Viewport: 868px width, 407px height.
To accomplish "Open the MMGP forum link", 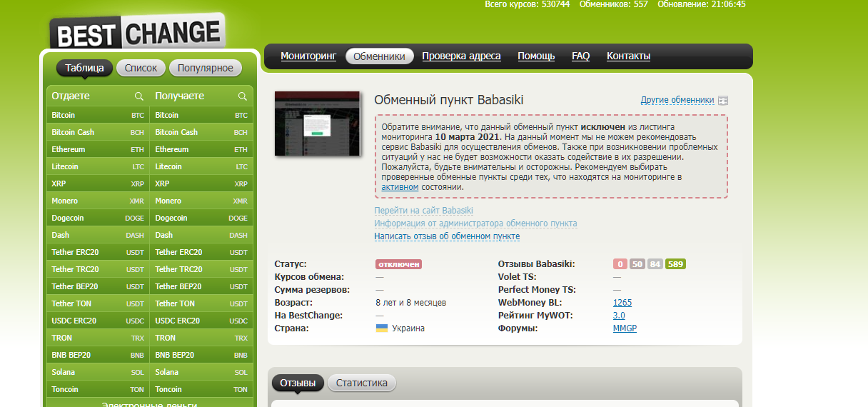I will 625,328.
